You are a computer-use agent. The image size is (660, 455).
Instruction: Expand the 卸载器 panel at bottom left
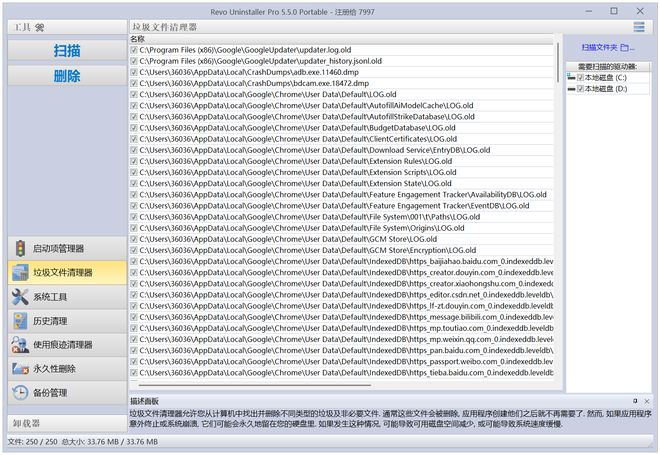(x=67, y=423)
